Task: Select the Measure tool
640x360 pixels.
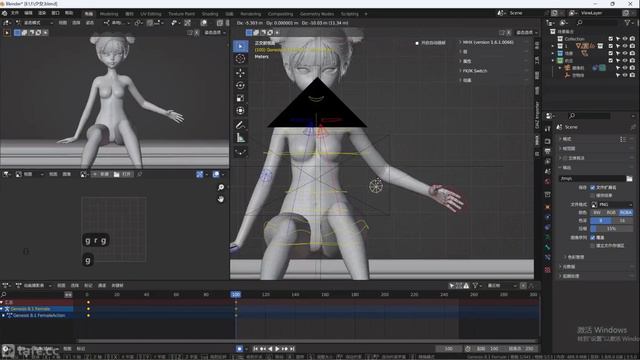Action: tap(240, 138)
